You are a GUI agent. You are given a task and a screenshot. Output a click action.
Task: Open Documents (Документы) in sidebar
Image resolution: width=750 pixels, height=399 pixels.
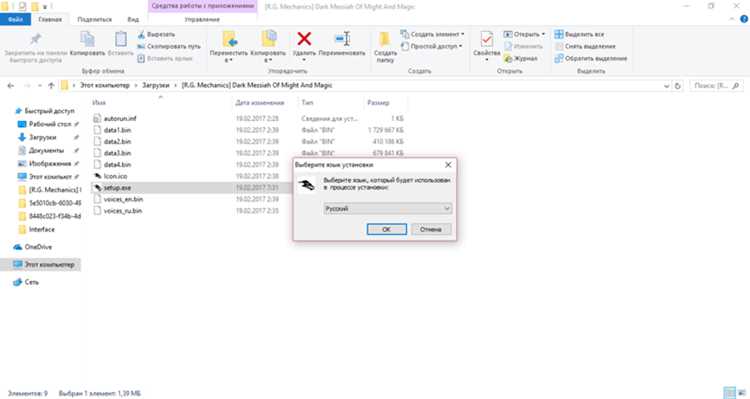coord(41,150)
